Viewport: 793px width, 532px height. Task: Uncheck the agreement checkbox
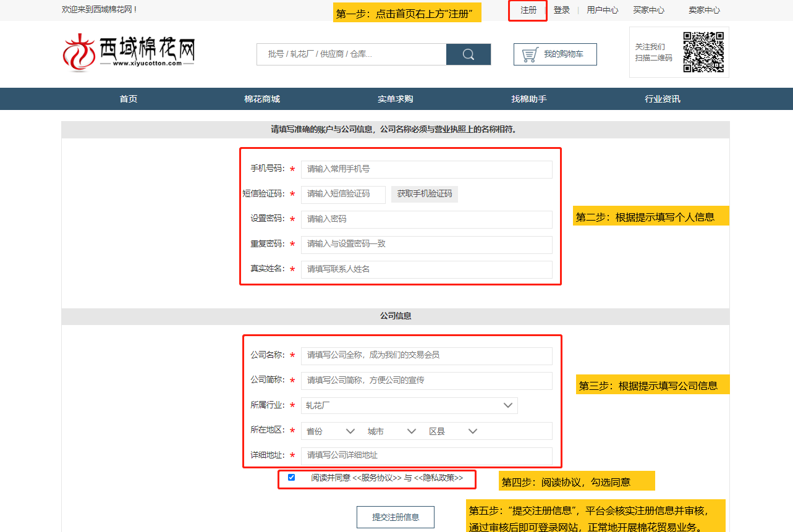(x=292, y=478)
